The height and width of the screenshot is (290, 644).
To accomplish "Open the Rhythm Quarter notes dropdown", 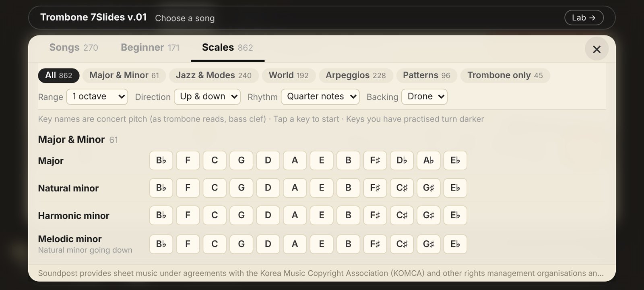I will click(x=320, y=97).
